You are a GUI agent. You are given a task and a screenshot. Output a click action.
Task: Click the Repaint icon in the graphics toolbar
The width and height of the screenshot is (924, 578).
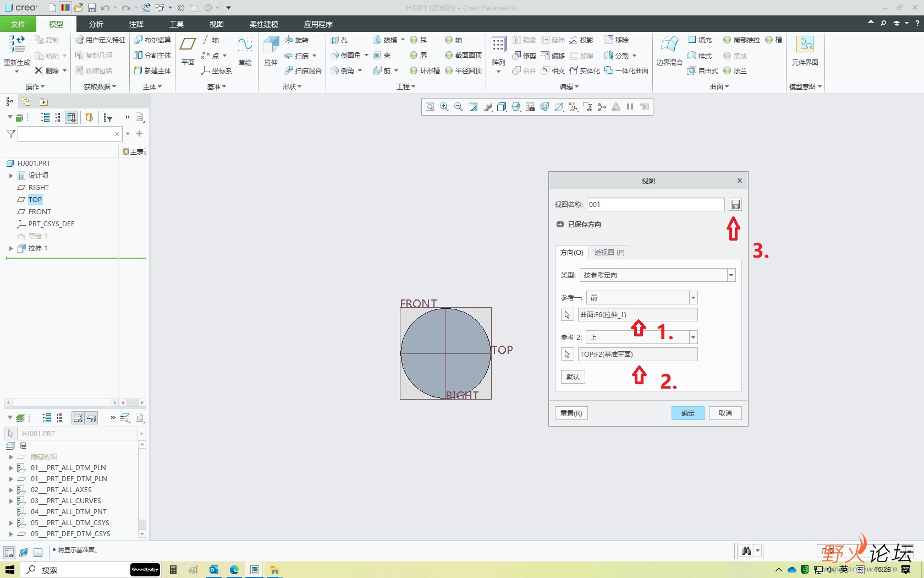pyautogui.click(x=473, y=107)
